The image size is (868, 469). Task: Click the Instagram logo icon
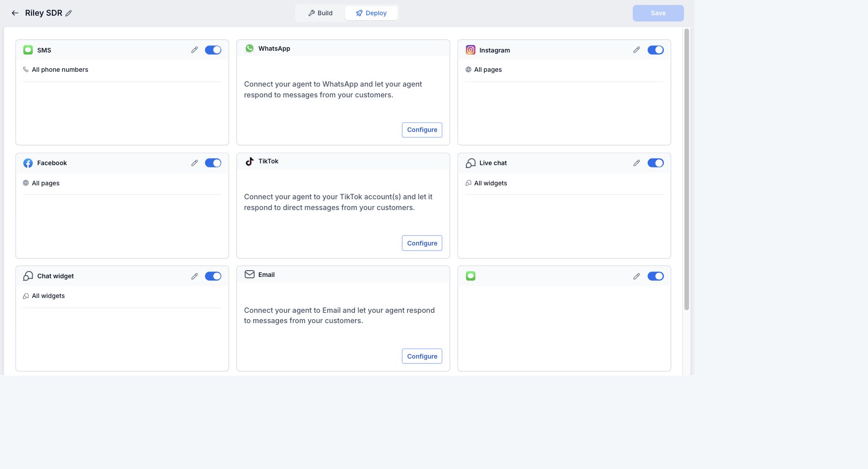(470, 50)
